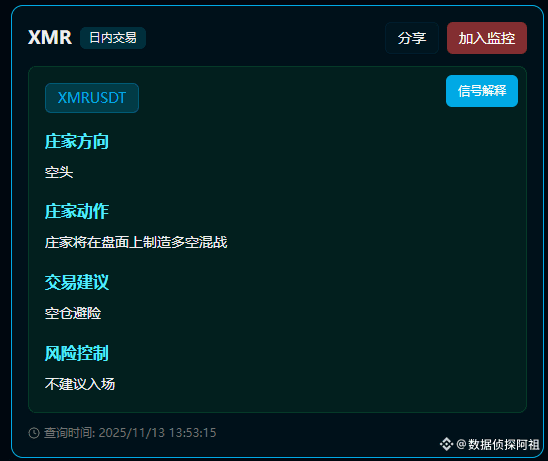Click the query timestamp 2025/11/13 13:53:15
Image resolution: width=548 pixels, height=461 pixels.
click(x=157, y=433)
